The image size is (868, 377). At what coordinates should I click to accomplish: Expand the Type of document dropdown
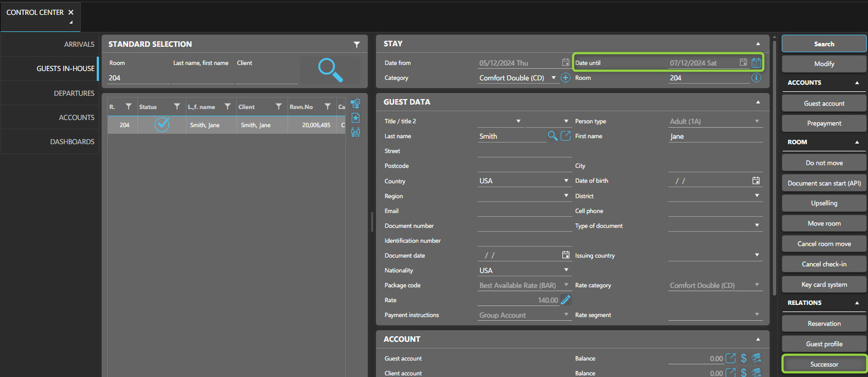(757, 226)
